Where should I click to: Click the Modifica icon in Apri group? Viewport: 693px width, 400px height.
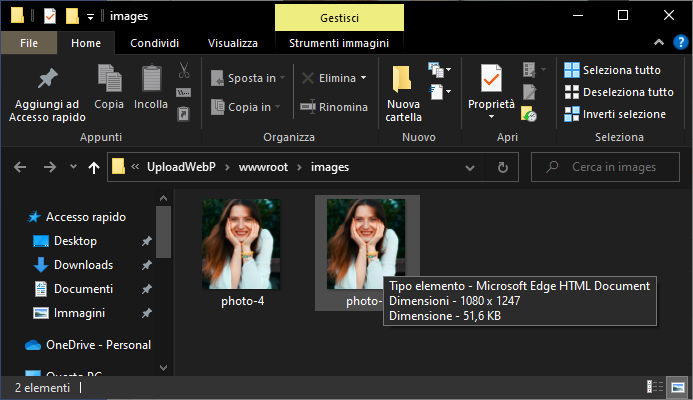point(529,92)
